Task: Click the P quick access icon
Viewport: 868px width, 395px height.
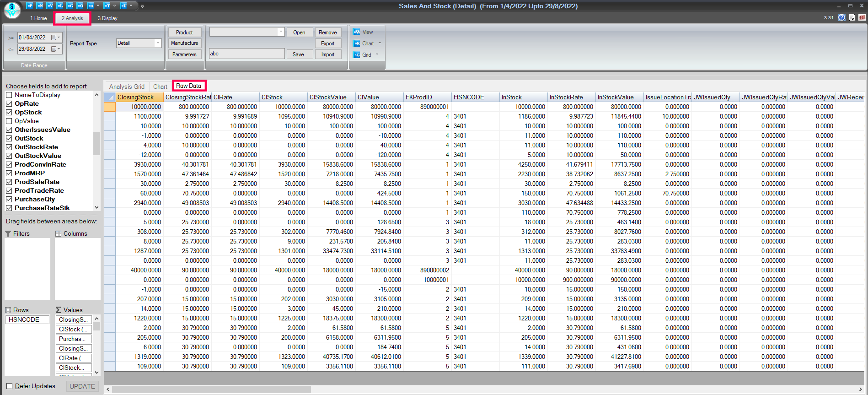Action: 29,6
